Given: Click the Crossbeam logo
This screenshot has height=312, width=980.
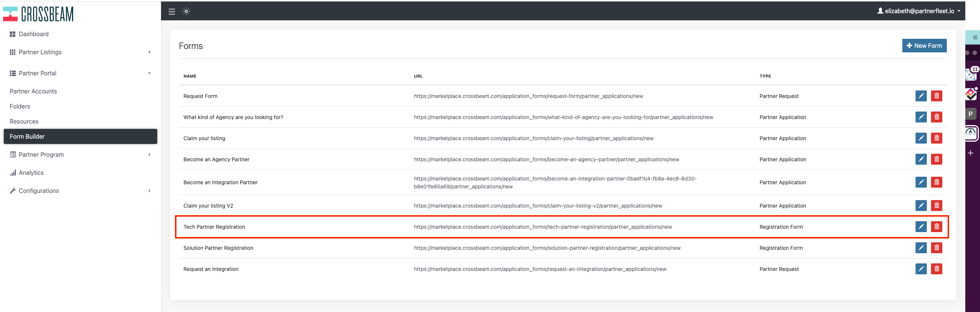Looking at the screenshot, I should pos(38,14).
